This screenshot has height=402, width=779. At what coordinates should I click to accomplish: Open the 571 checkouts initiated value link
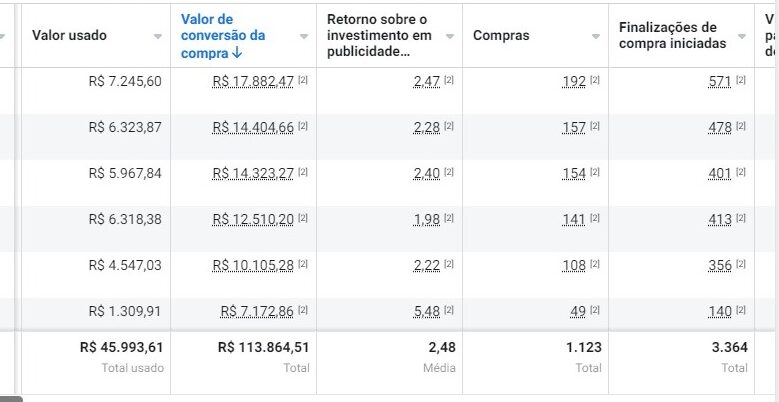(x=720, y=81)
